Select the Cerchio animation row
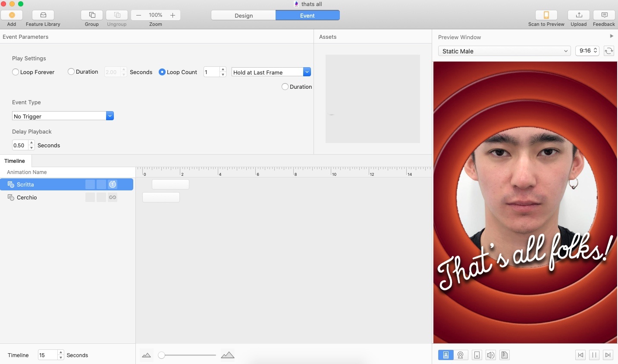This screenshot has width=618, height=364. 66,197
